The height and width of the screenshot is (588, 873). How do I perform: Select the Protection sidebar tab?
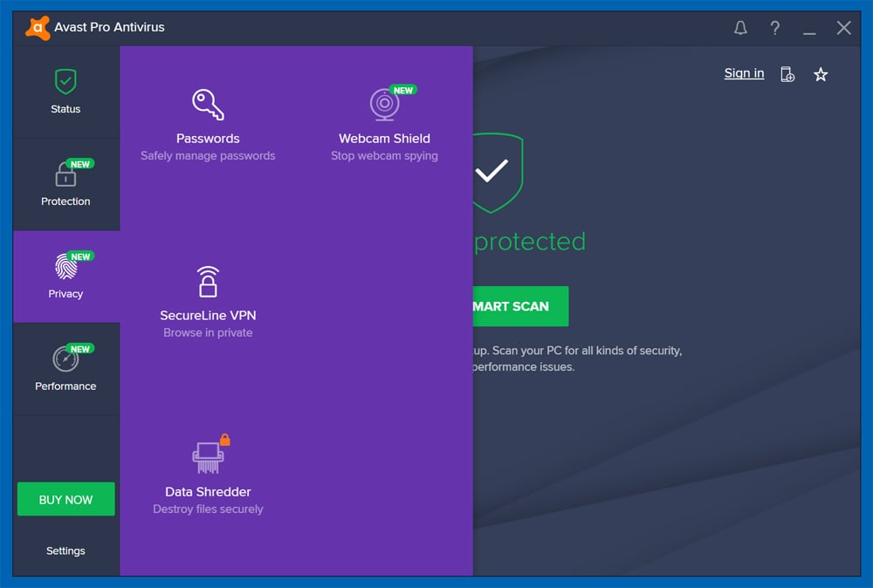65,184
